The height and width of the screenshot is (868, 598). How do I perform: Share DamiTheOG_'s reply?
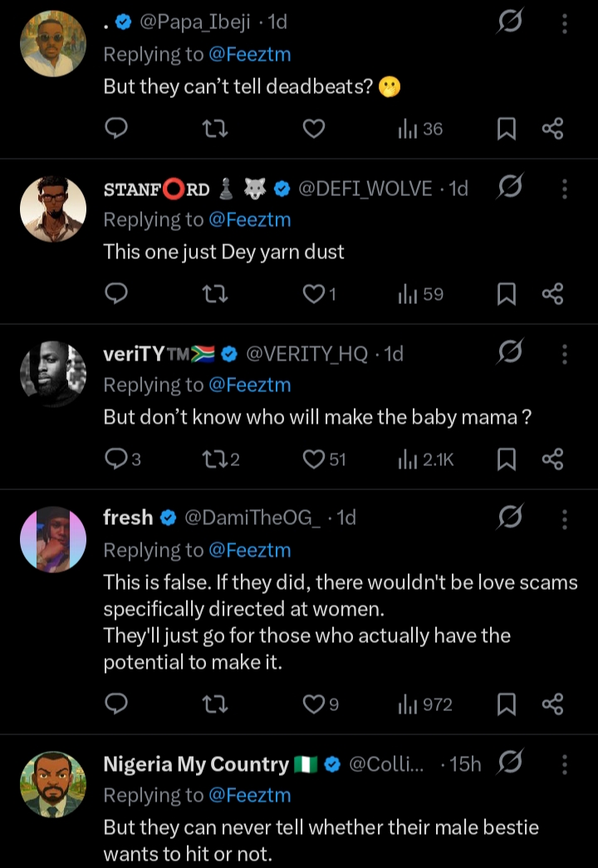[553, 705]
